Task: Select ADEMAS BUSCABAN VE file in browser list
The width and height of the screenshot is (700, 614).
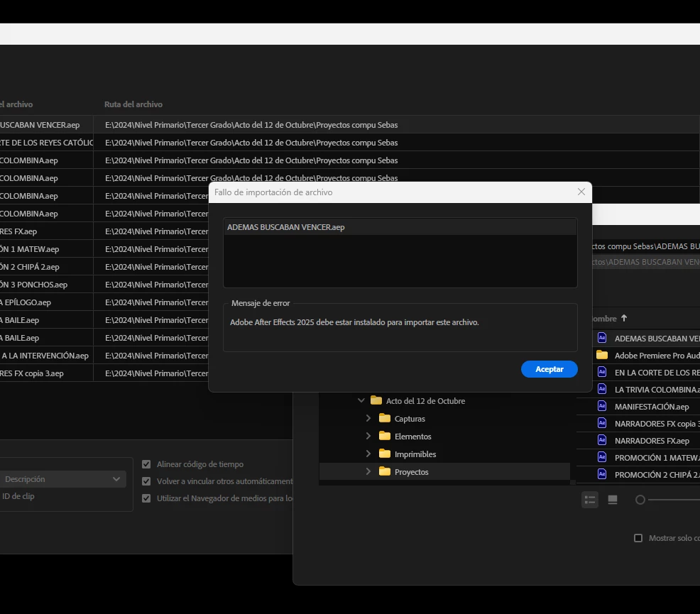Action: click(x=657, y=339)
